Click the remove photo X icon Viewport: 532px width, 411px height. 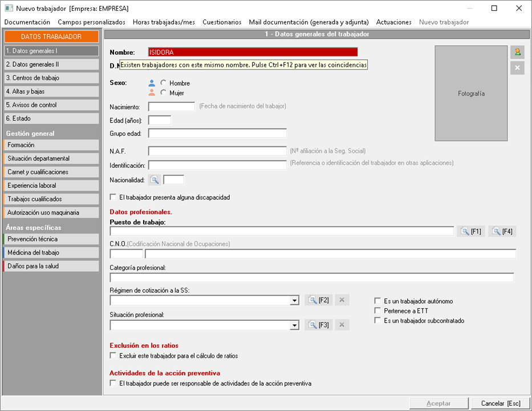point(517,68)
